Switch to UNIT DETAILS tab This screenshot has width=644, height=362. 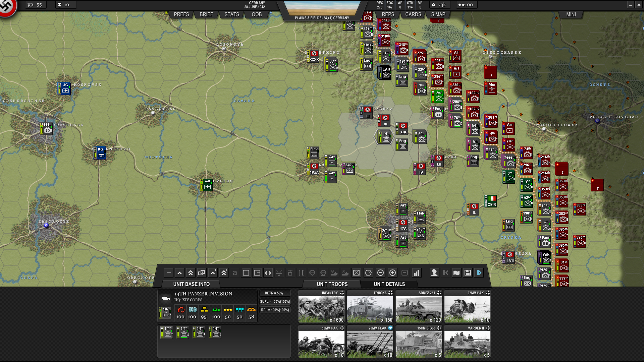pos(389,284)
